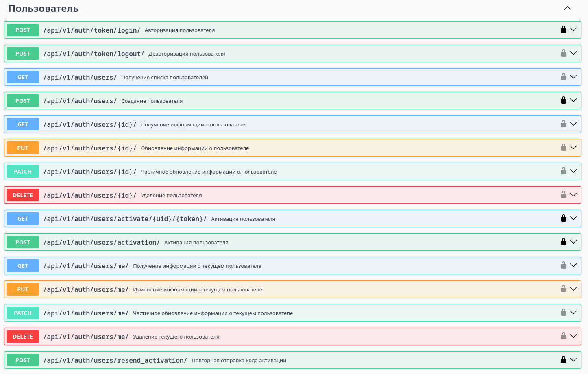The width and height of the screenshot is (588, 374).
Task: Click the description 'Создание пользователя'
Action: coord(152,101)
